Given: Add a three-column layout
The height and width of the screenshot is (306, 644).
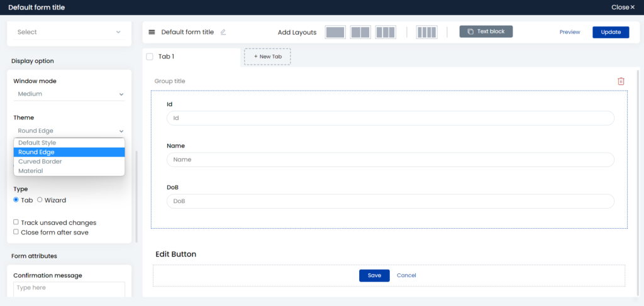Looking at the screenshot, I should pyautogui.click(x=386, y=32).
